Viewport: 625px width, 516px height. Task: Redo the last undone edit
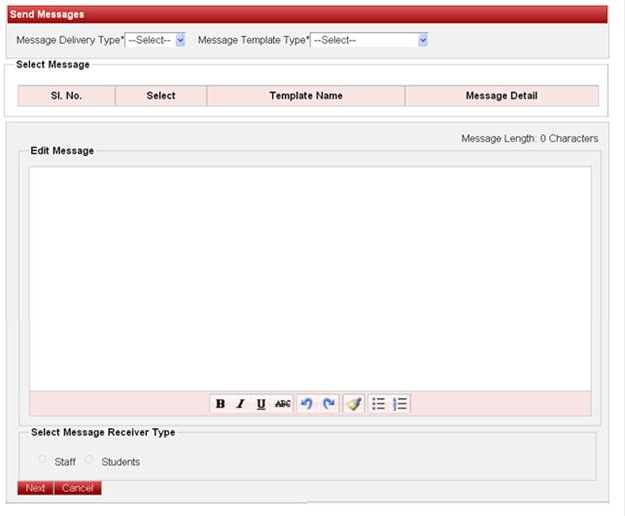pyautogui.click(x=328, y=404)
